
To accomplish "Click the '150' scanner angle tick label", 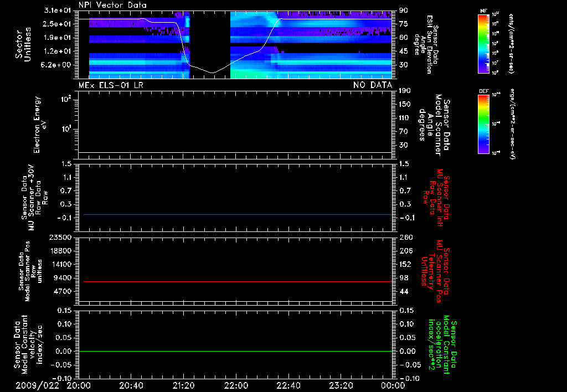I will point(405,105).
